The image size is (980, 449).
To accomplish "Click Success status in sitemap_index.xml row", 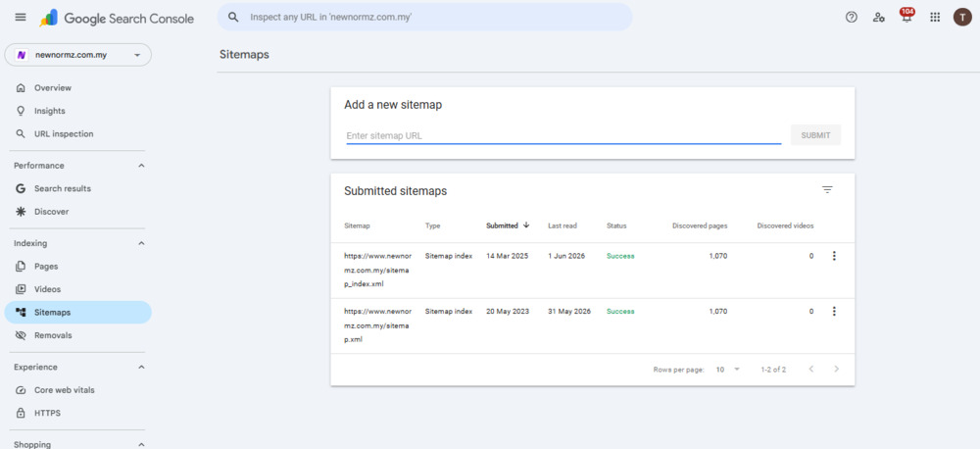I will [620, 256].
